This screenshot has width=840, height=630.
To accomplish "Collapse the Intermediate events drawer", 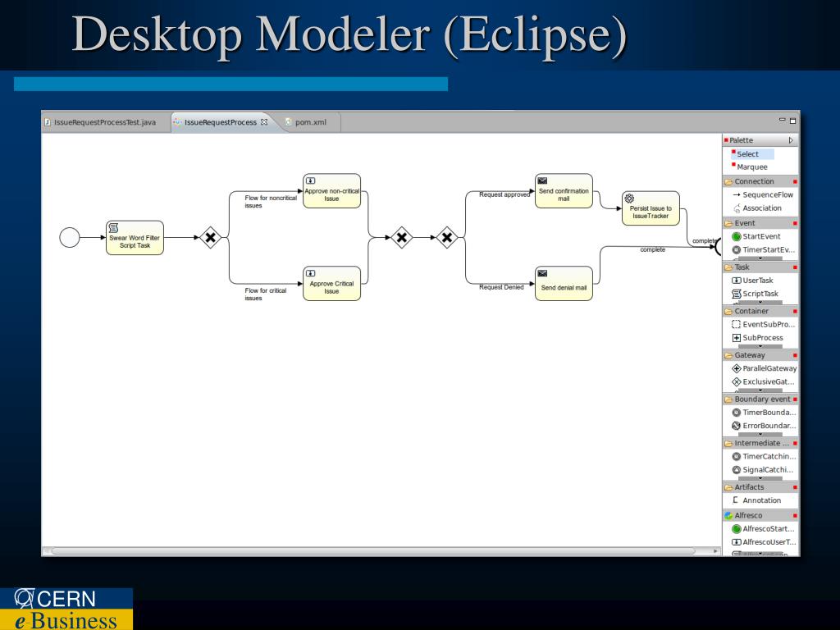I will (760, 443).
